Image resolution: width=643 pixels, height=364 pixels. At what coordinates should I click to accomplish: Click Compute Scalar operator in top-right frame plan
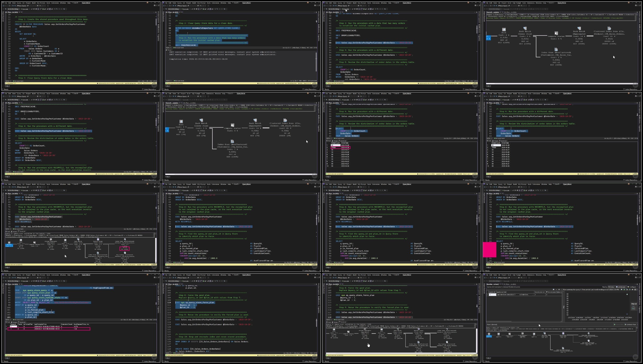(556, 33)
